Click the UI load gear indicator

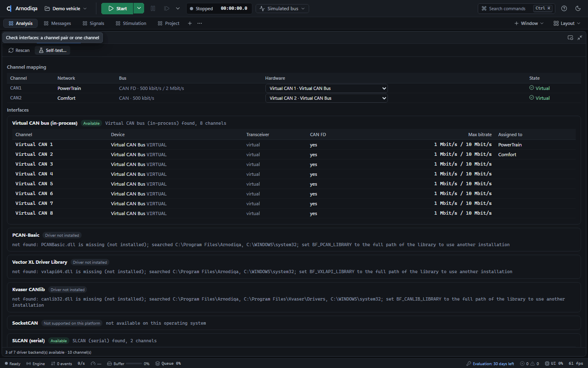(x=554, y=364)
